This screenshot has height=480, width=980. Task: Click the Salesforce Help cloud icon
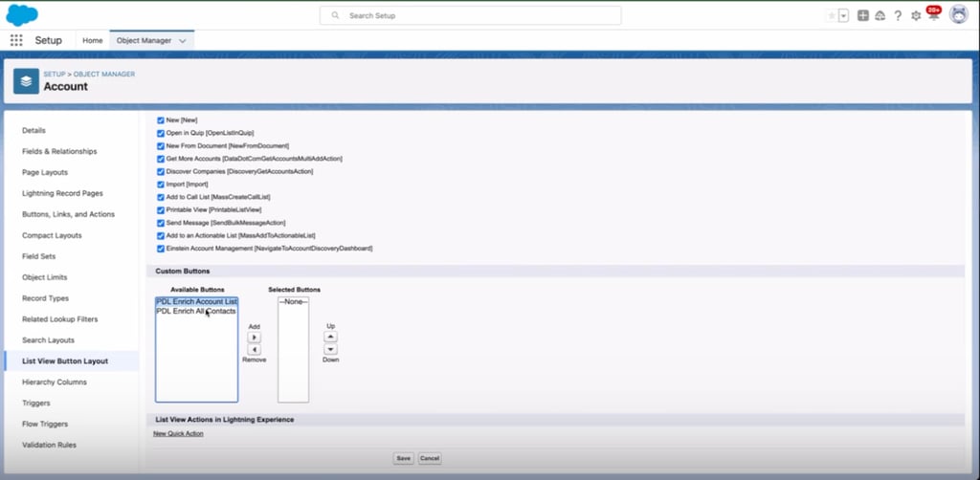880,16
